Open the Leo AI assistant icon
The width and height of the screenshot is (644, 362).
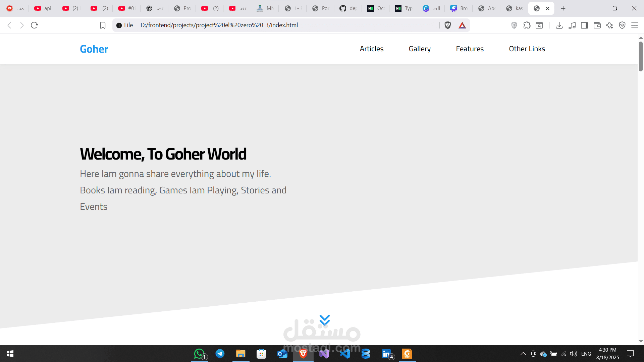point(609,25)
